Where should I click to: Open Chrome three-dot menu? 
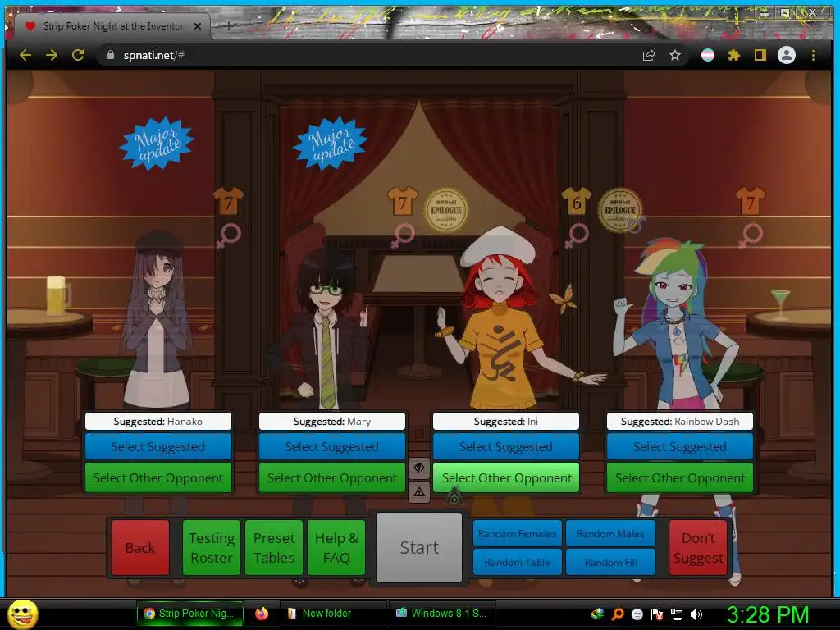coord(813,55)
